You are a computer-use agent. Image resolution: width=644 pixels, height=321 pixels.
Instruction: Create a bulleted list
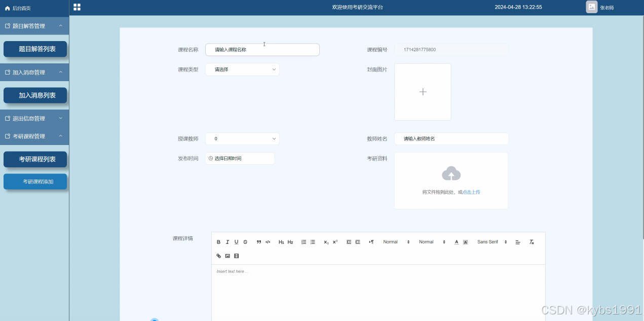click(313, 242)
